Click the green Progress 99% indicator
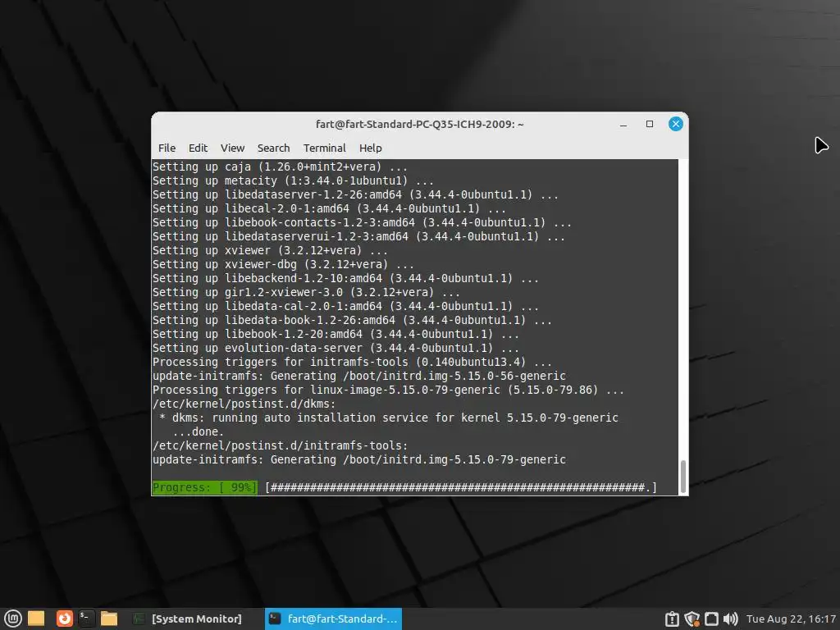 [x=204, y=487]
